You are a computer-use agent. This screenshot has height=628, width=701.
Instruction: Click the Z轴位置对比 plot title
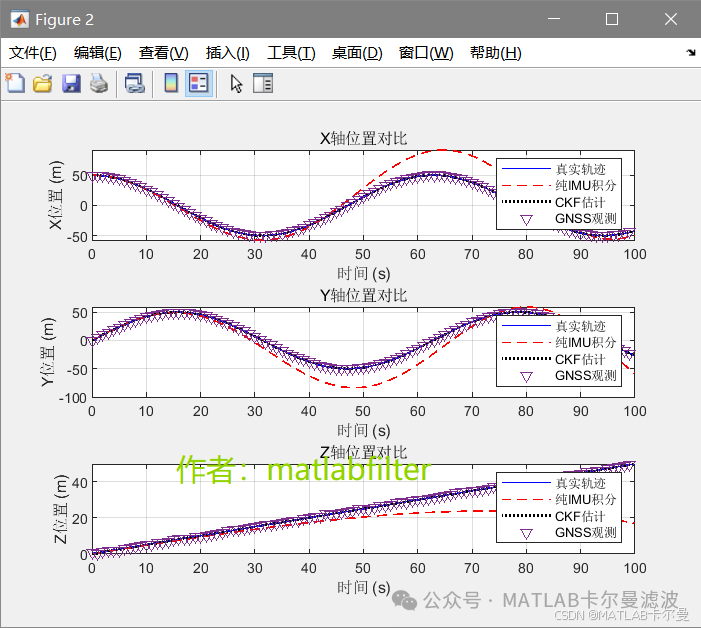pyautogui.click(x=363, y=452)
